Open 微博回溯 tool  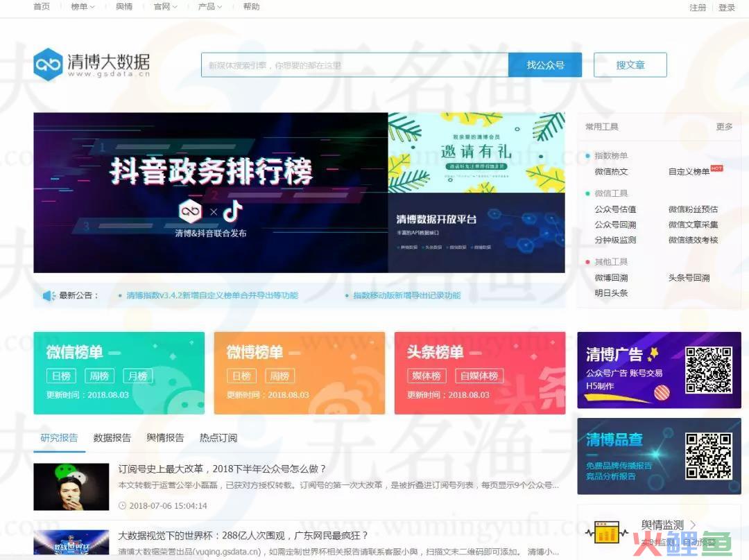click(611, 277)
